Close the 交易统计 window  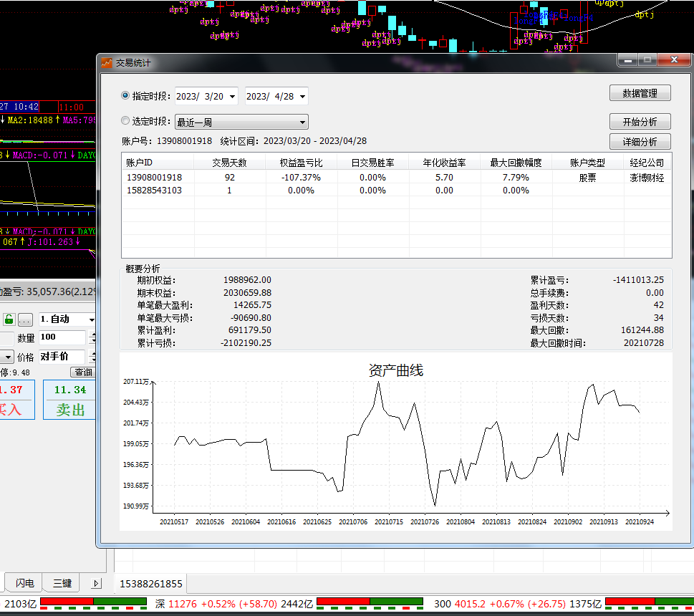pyautogui.click(x=674, y=59)
